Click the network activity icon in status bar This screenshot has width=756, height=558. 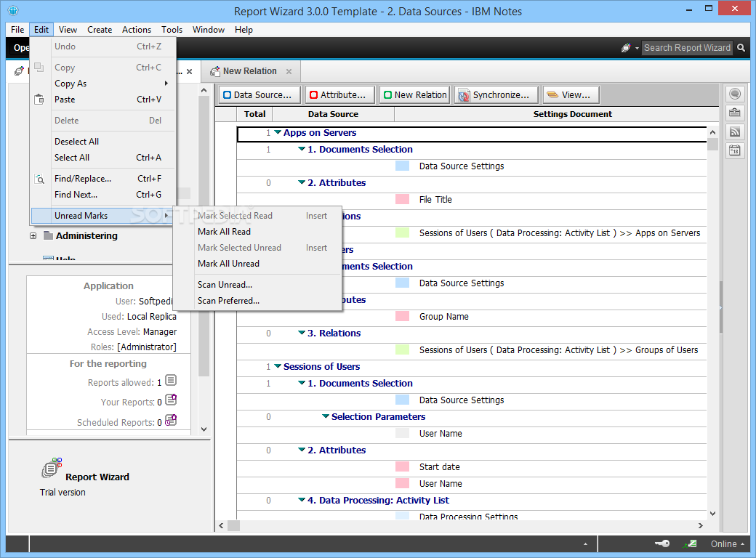click(x=691, y=543)
